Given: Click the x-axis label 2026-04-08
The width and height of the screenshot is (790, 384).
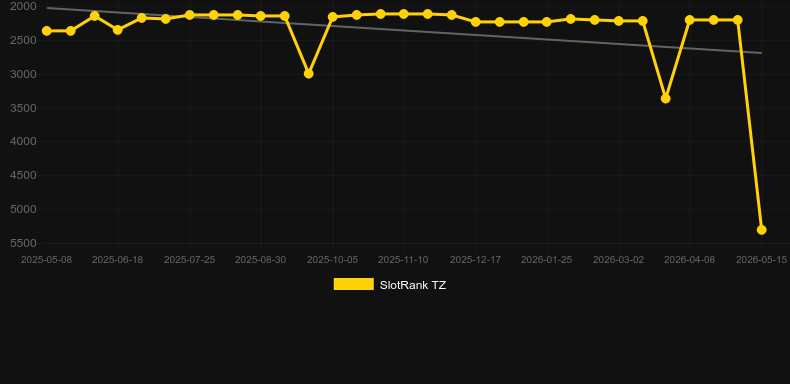Looking at the screenshot, I should (x=690, y=260).
